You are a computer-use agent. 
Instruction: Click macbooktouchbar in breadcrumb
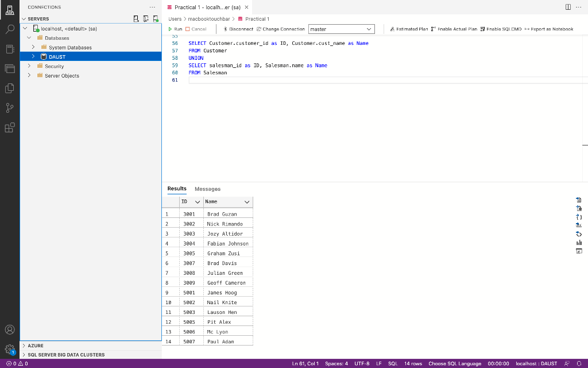pos(209,19)
